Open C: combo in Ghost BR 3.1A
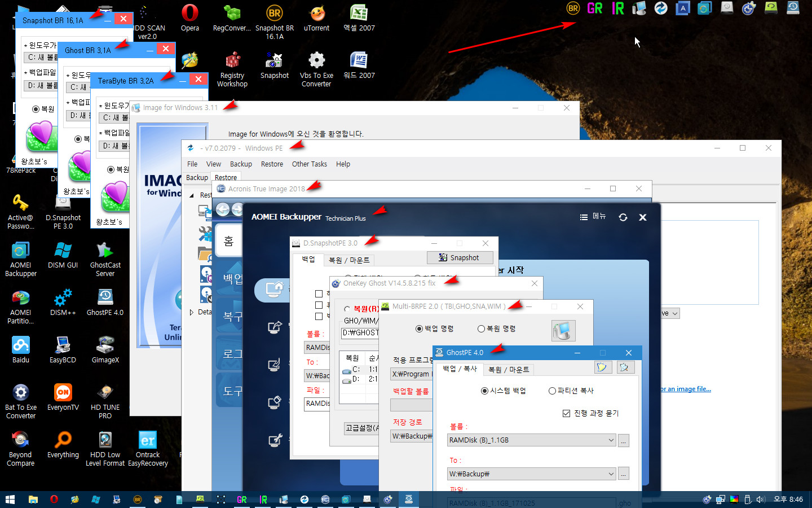 tap(78, 87)
